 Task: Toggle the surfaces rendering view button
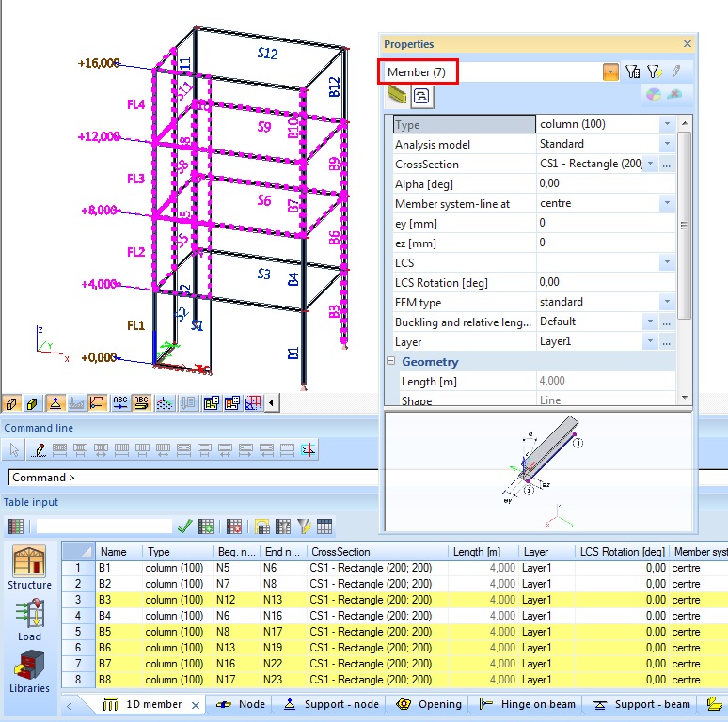tap(31, 403)
